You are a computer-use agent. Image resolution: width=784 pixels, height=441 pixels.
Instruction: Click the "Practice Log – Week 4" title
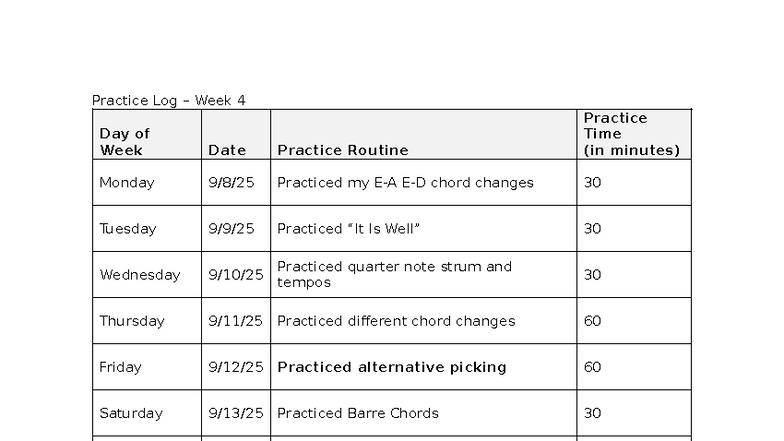(x=168, y=100)
